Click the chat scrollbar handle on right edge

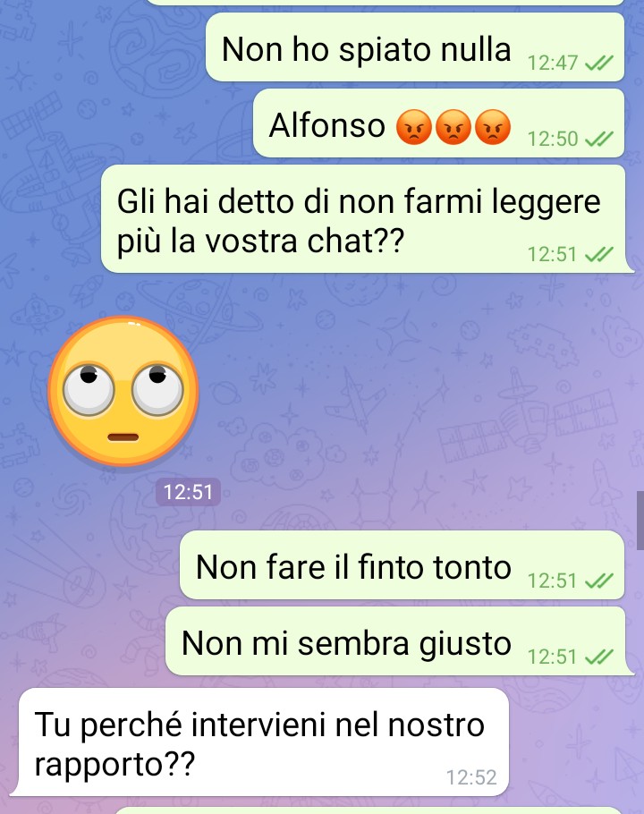tap(640, 521)
